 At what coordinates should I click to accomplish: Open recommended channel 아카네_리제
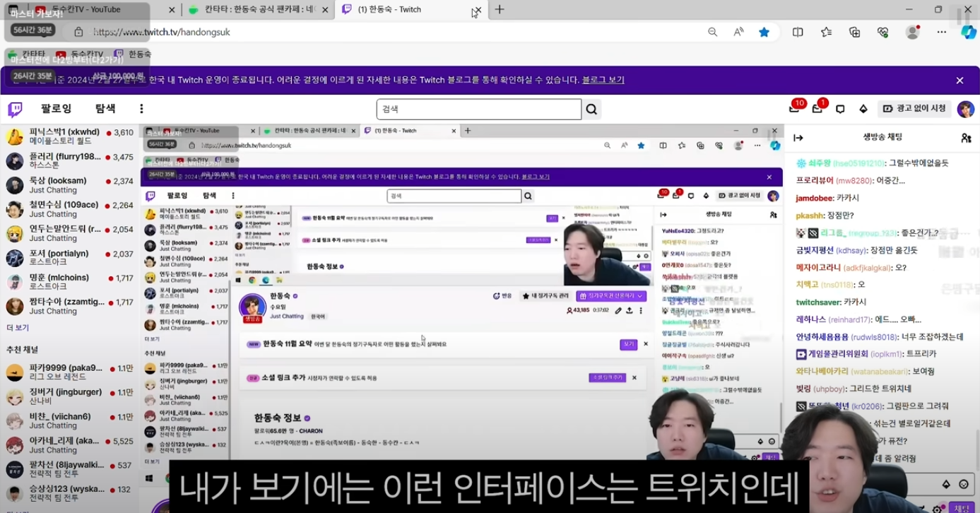(x=69, y=445)
